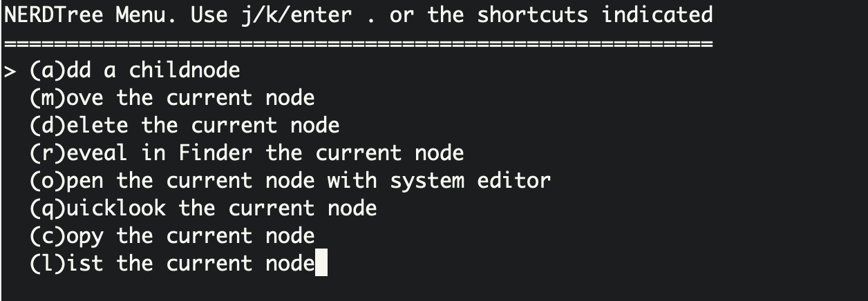868x301 pixels.
Task: Click the (q) shortcut letter
Action: point(48,208)
